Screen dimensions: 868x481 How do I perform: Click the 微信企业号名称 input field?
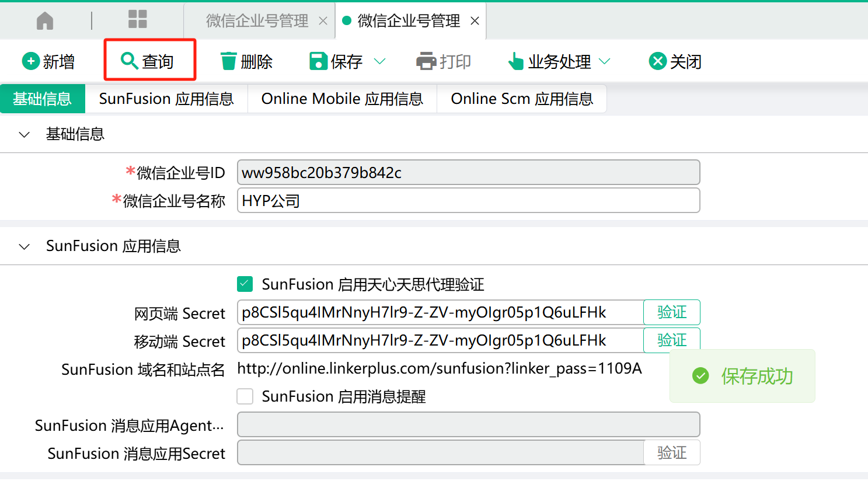click(468, 201)
